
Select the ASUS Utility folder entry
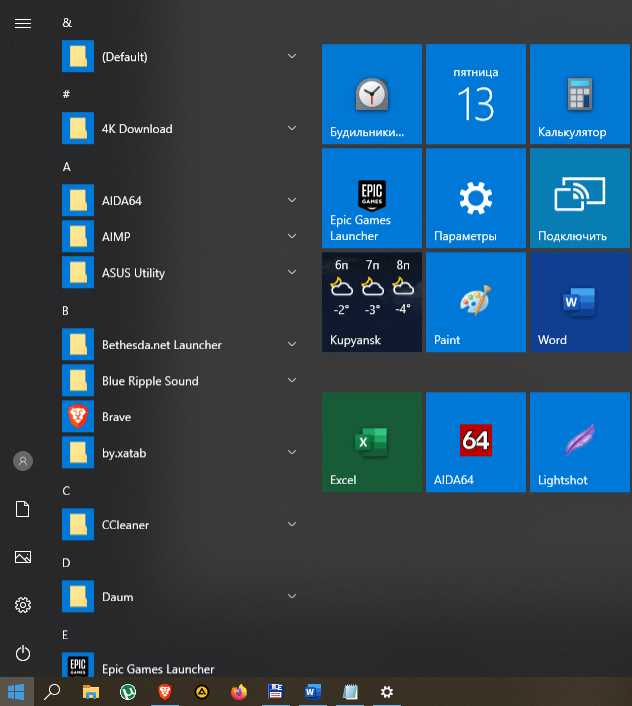coord(180,272)
